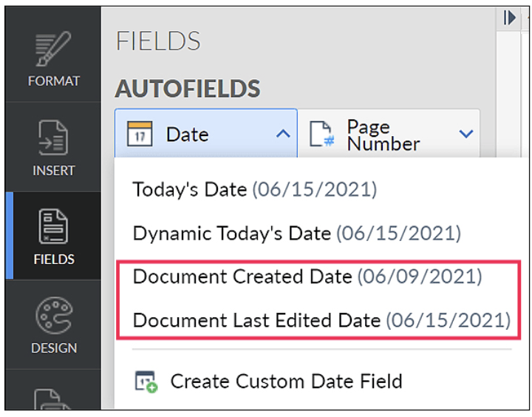Open the Format panel pencil icon
Image resolution: width=532 pixels, height=417 pixels.
[x=53, y=50]
